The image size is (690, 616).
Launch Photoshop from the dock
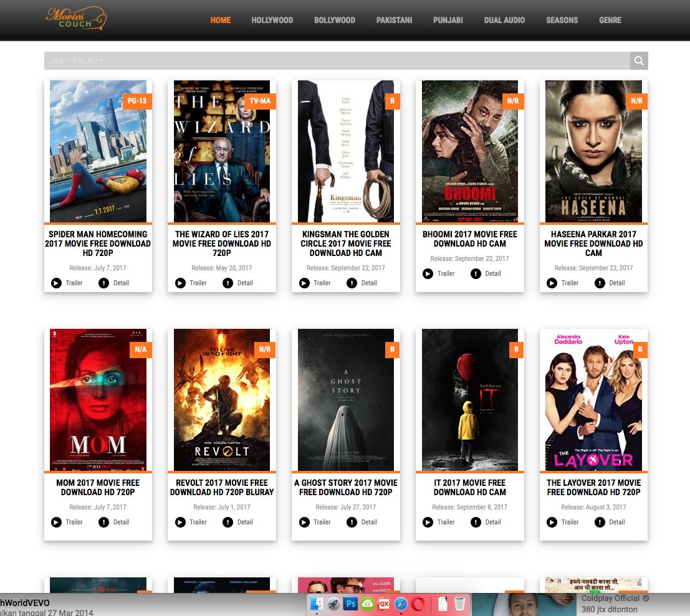(x=350, y=604)
